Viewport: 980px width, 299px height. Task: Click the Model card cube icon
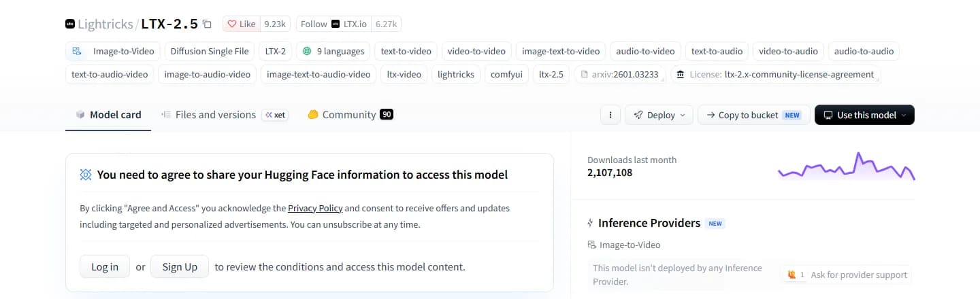point(80,115)
